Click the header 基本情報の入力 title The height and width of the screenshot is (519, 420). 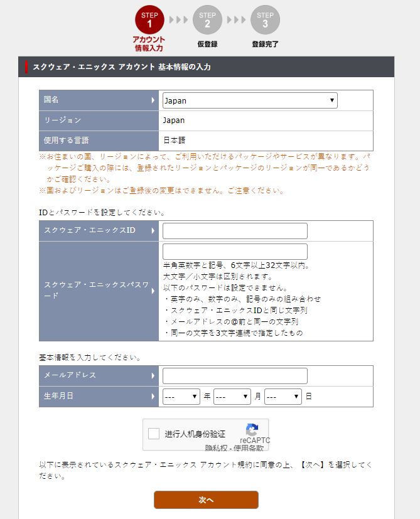click(184, 67)
